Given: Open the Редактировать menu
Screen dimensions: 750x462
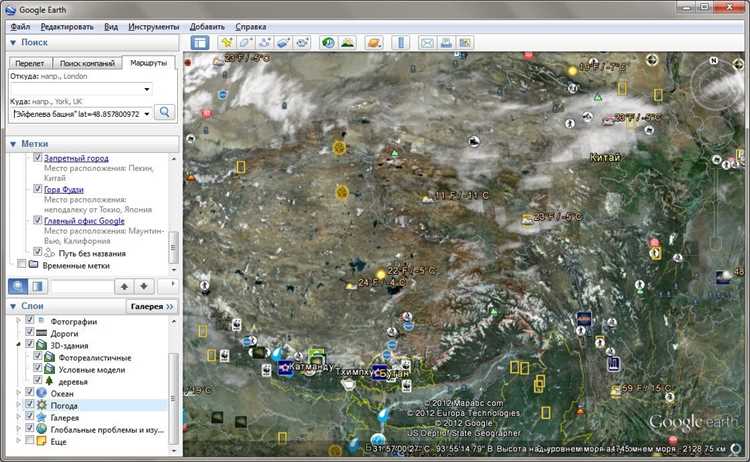Looking at the screenshot, I should (x=67, y=27).
